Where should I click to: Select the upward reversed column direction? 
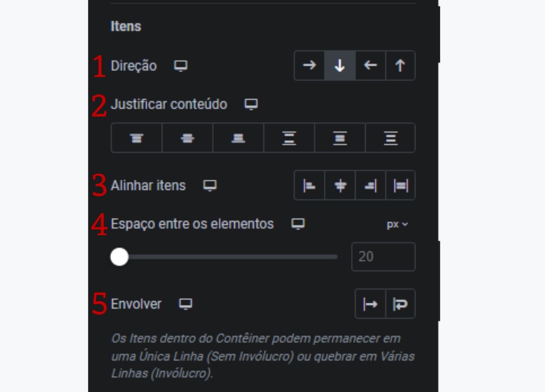coord(400,66)
